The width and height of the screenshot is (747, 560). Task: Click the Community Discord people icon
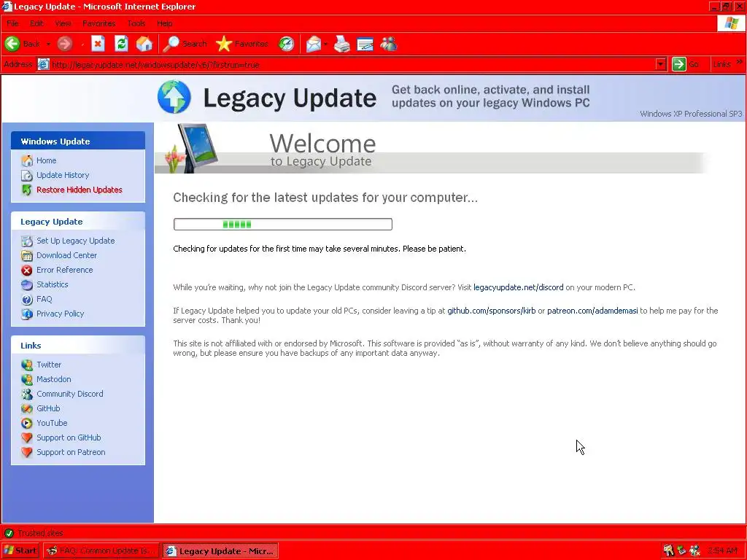pyautogui.click(x=27, y=394)
